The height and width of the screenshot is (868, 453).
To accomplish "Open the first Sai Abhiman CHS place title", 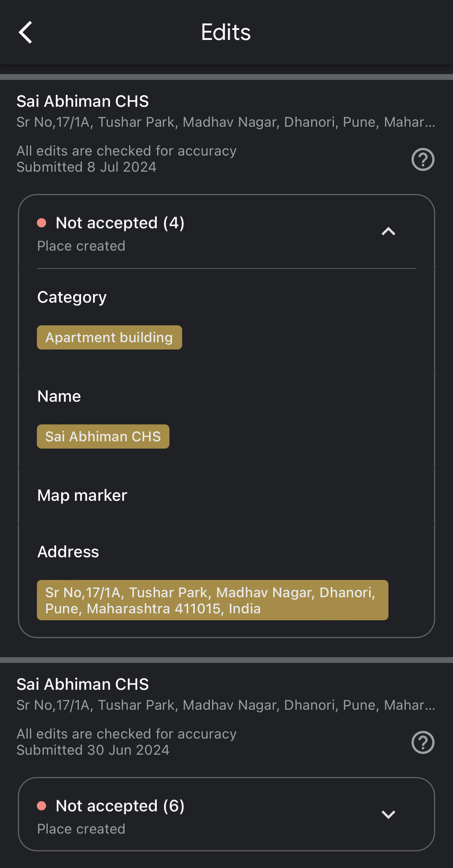I will tap(83, 101).
